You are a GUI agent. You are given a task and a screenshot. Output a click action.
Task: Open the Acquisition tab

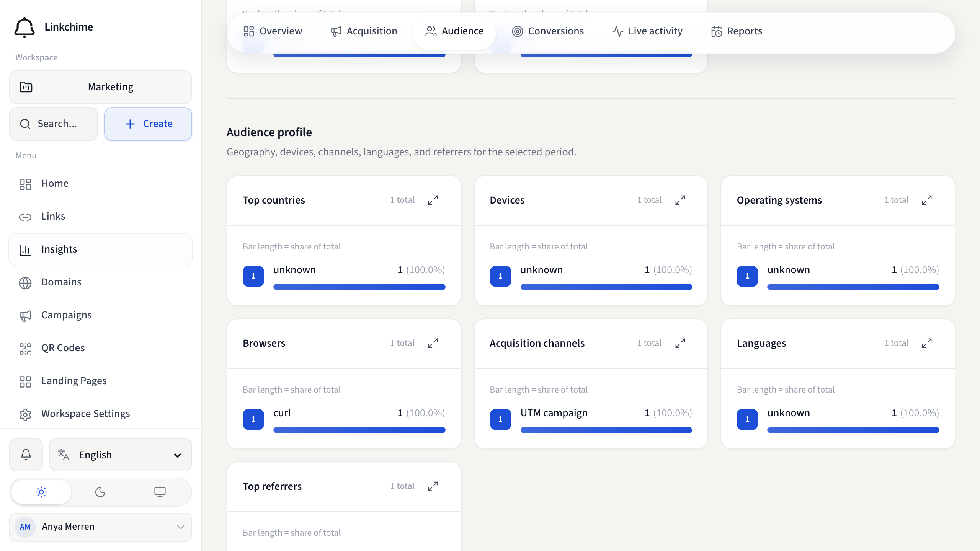[x=364, y=31]
